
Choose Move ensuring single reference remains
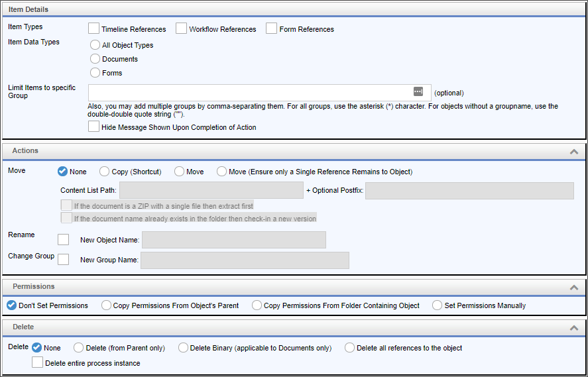pos(221,172)
